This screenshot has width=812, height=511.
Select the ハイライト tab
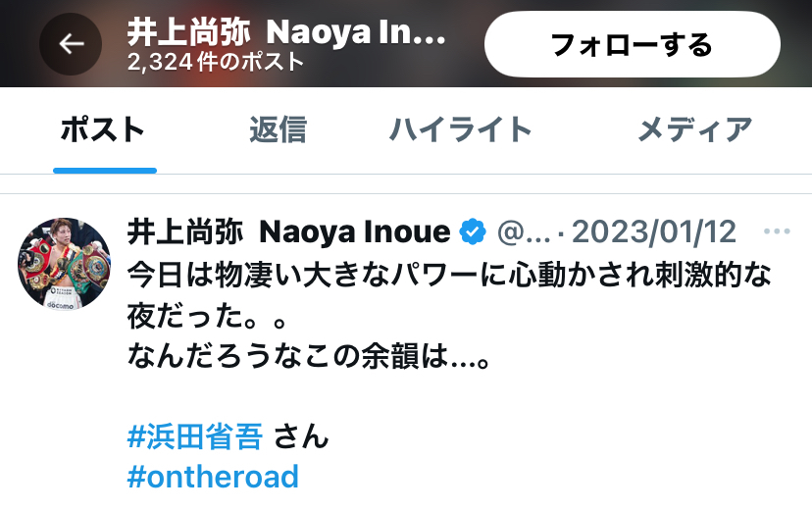[x=460, y=129]
